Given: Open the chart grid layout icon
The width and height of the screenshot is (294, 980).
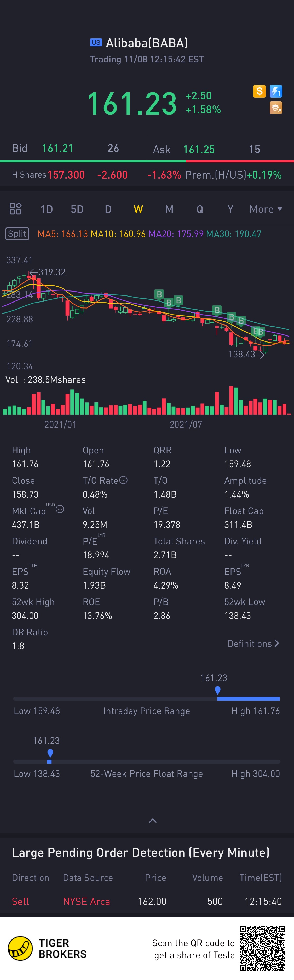Looking at the screenshot, I should (15, 209).
